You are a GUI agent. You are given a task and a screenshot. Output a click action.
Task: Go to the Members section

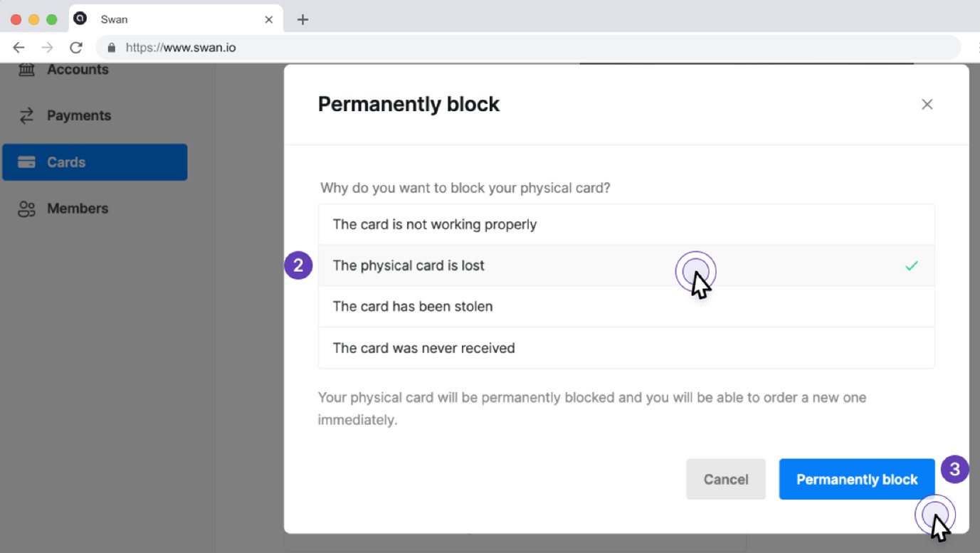pos(78,209)
